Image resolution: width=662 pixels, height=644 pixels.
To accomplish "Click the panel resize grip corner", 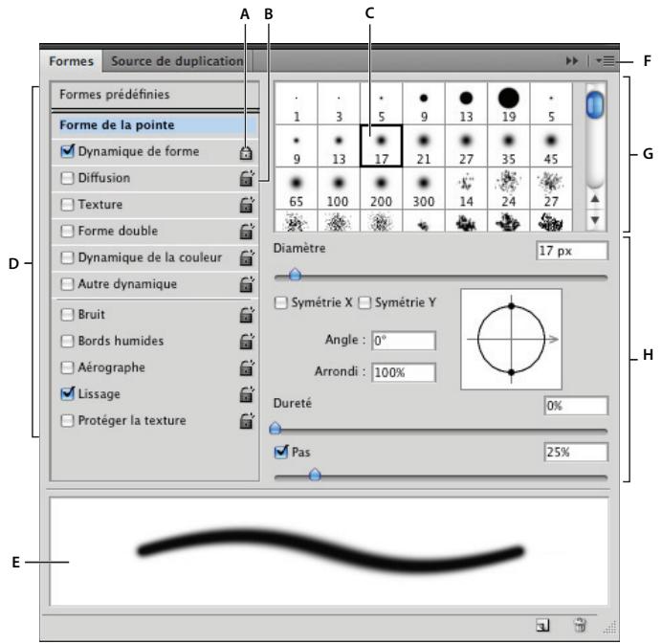I will point(610,628).
